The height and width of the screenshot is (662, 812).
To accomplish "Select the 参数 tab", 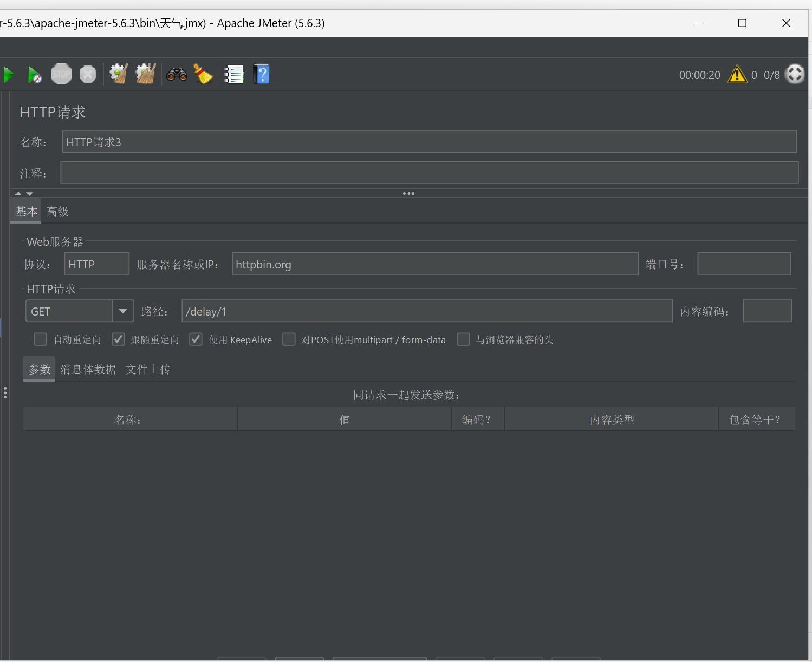I will [39, 370].
